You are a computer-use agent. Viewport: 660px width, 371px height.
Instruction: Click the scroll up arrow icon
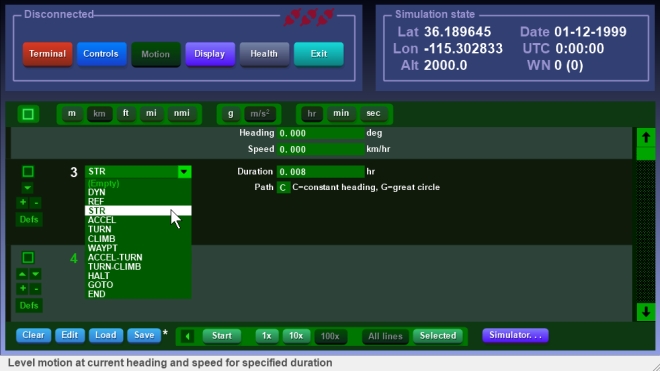[x=646, y=137]
